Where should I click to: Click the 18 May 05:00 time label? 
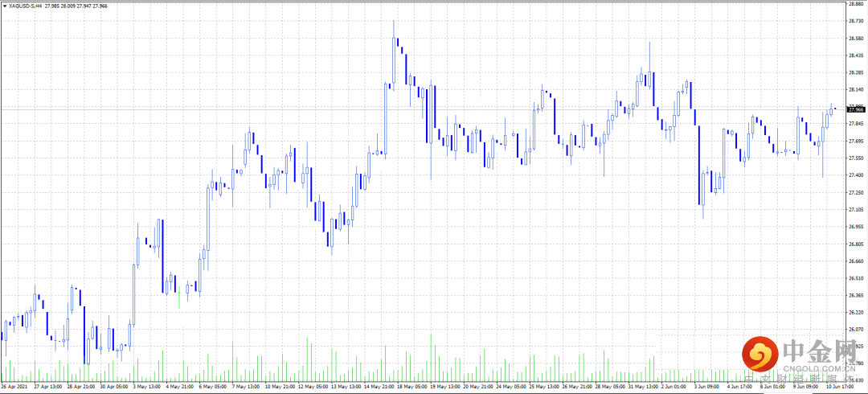(411, 385)
